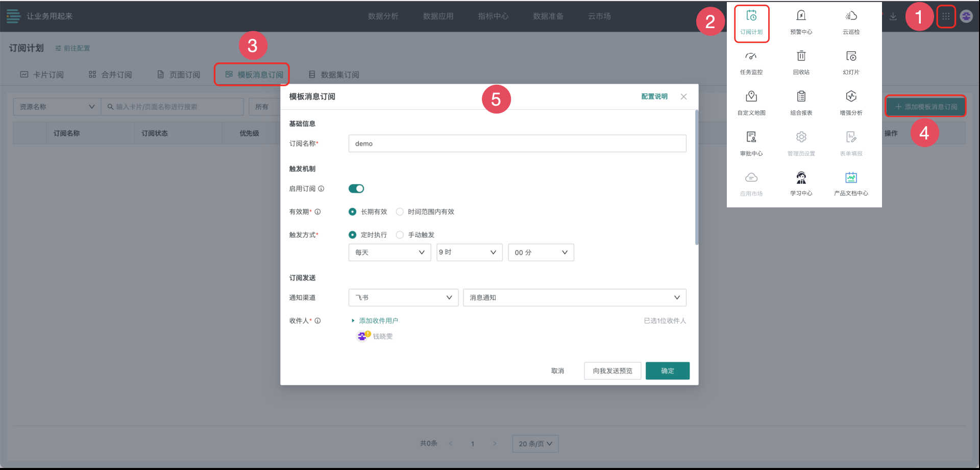Expand the 每天 frequency dropdown
This screenshot has height=470, width=980.
[x=389, y=252]
